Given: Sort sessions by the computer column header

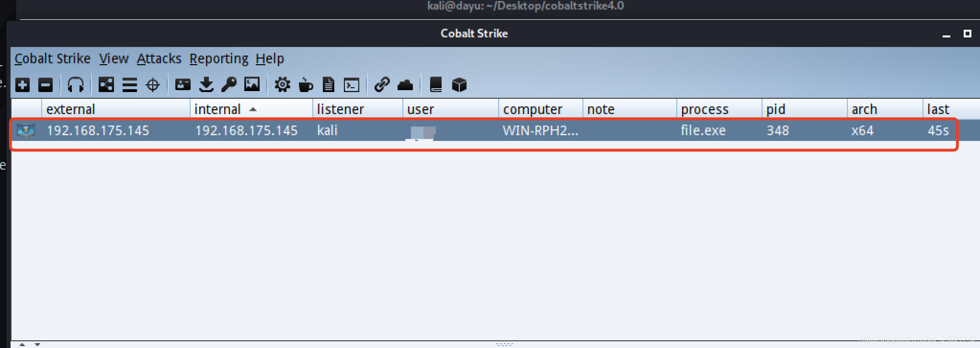Looking at the screenshot, I should 541,109.
